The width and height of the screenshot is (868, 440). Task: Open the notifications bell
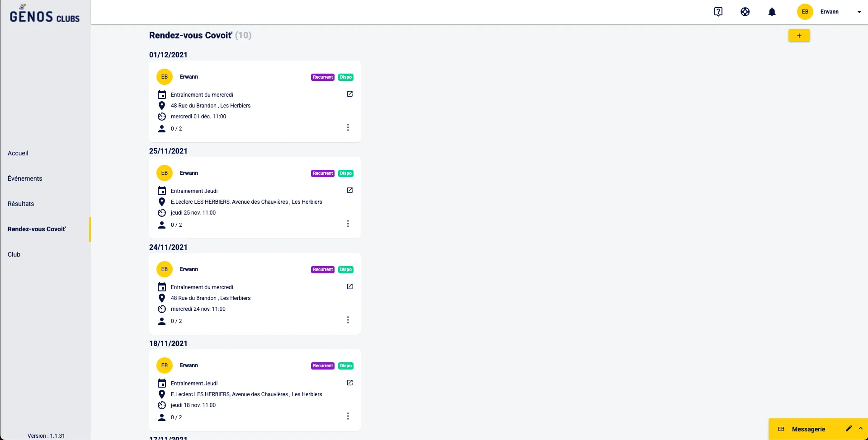[772, 12]
